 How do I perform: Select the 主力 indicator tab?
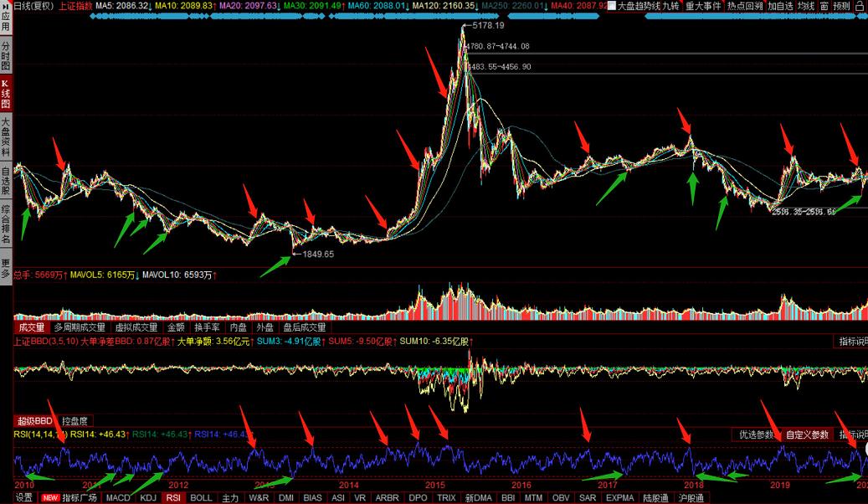pyautogui.click(x=230, y=498)
